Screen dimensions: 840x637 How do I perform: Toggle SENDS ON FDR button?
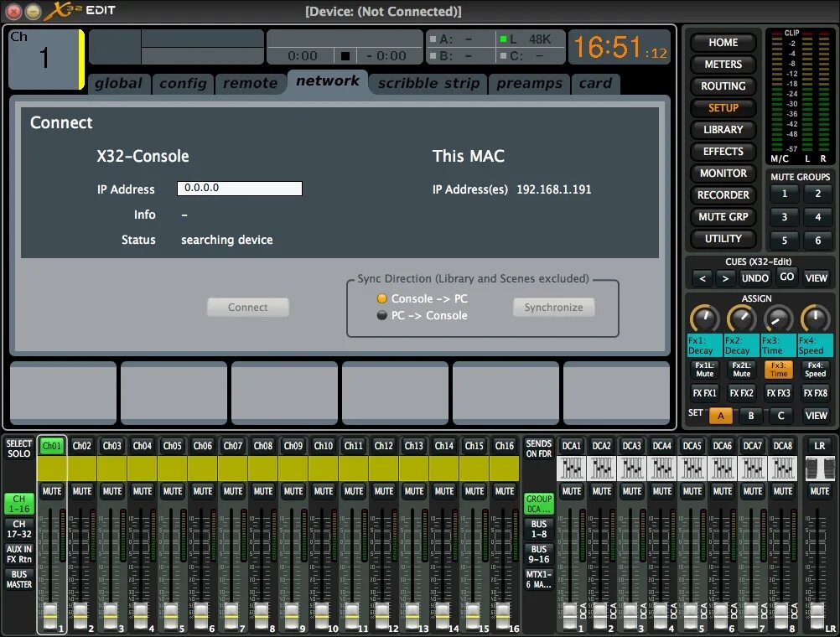539,448
